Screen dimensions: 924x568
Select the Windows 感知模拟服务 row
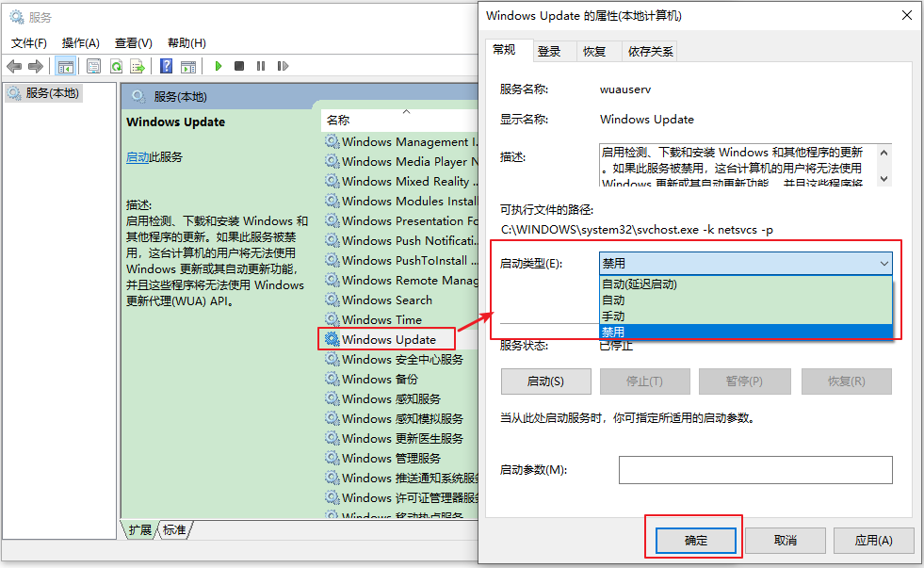pyautogui.click(x=400, y=418)
